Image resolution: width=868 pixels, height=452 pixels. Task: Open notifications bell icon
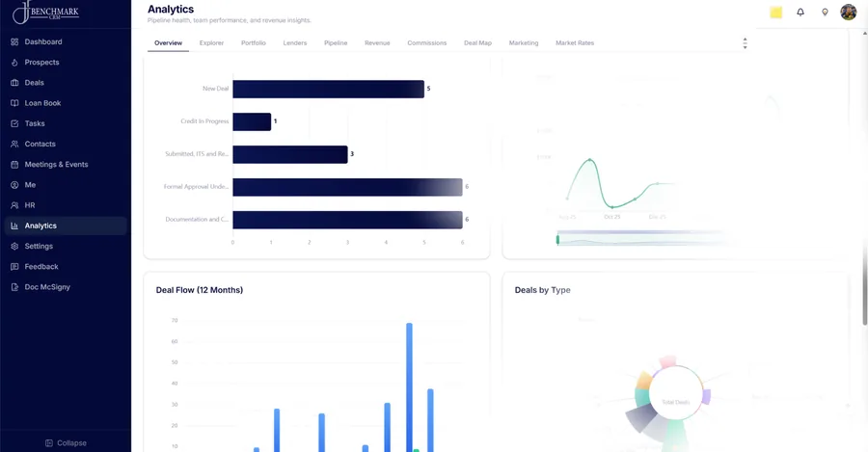click(800, 13)
